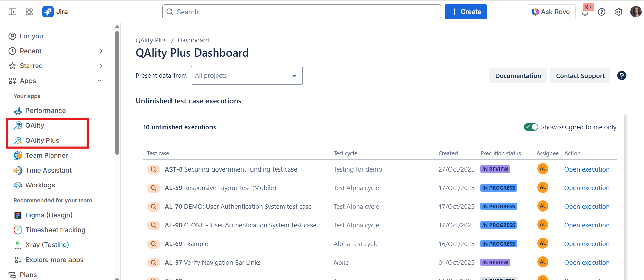This screenshot has height=280, width=644.
Task: Click the magnifier icon for AL-70 row
Action: 154,206
